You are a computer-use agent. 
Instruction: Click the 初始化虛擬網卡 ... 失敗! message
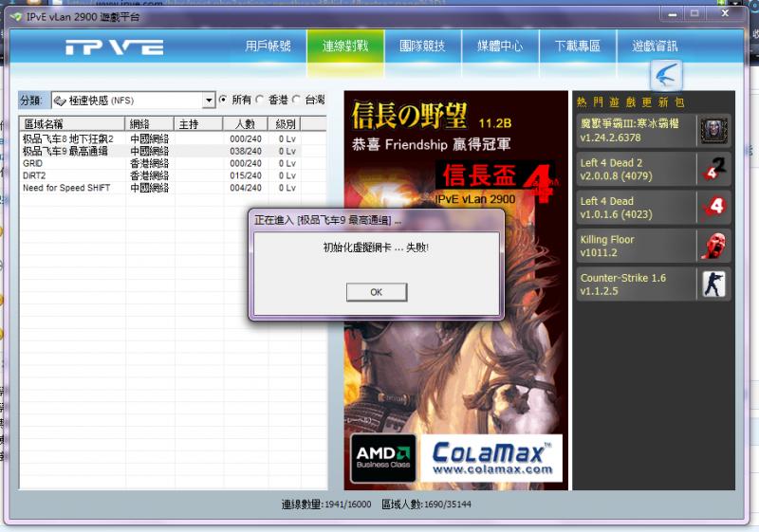[x=376, y=248]
